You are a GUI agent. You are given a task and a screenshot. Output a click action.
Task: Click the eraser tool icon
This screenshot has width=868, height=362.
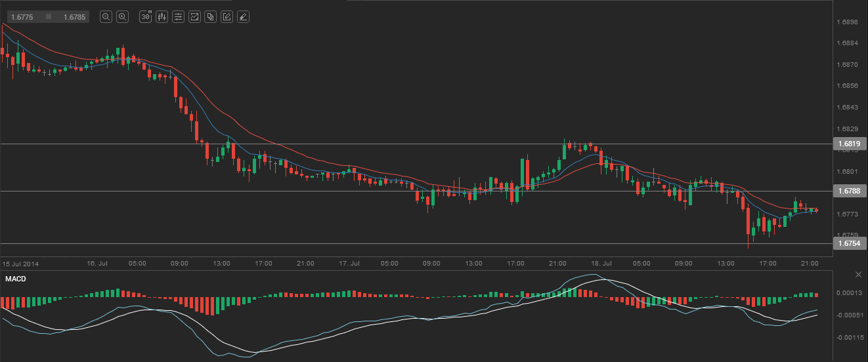pos(242,17)
